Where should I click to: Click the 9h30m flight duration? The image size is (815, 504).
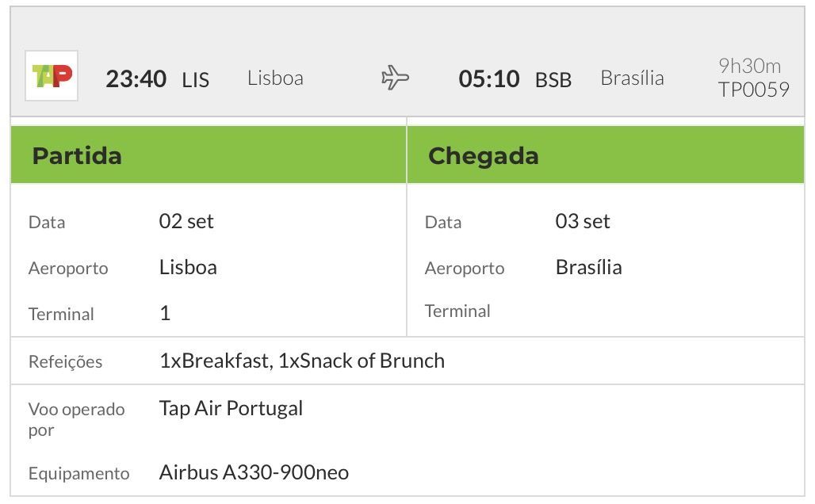tap(750, 66)
